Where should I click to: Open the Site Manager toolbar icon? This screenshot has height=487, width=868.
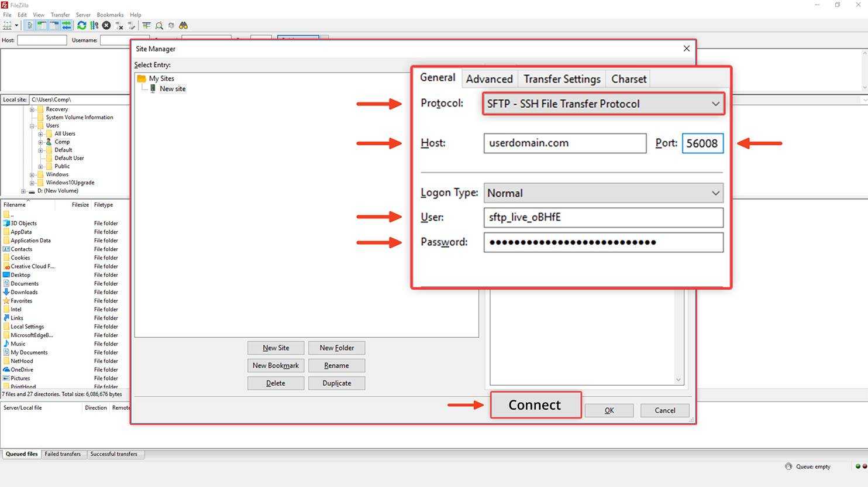pyautogui.click(x=8, y=26)
